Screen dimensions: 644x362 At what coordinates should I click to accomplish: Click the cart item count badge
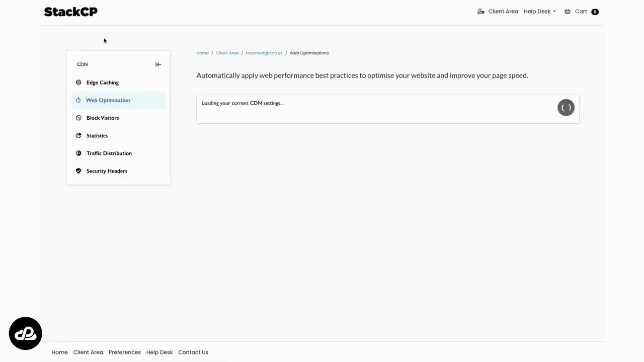point(595,11)
